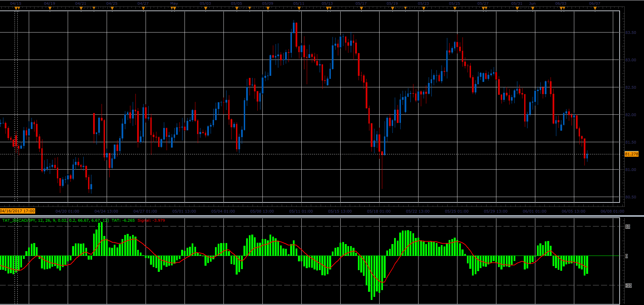Click the 82.50 price axis label
Viewport: 644px width, 305px height.
630,87
